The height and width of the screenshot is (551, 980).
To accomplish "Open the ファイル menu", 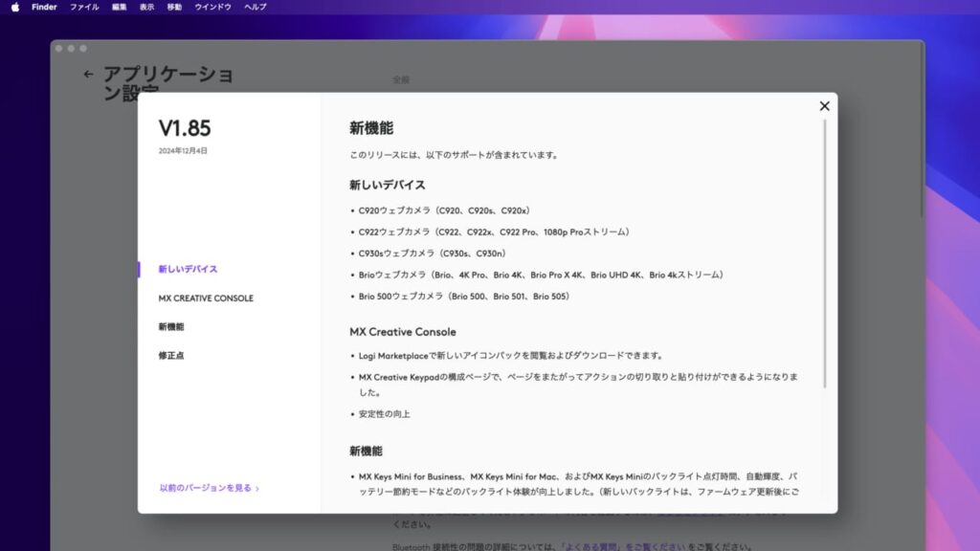I will [84, 7].
